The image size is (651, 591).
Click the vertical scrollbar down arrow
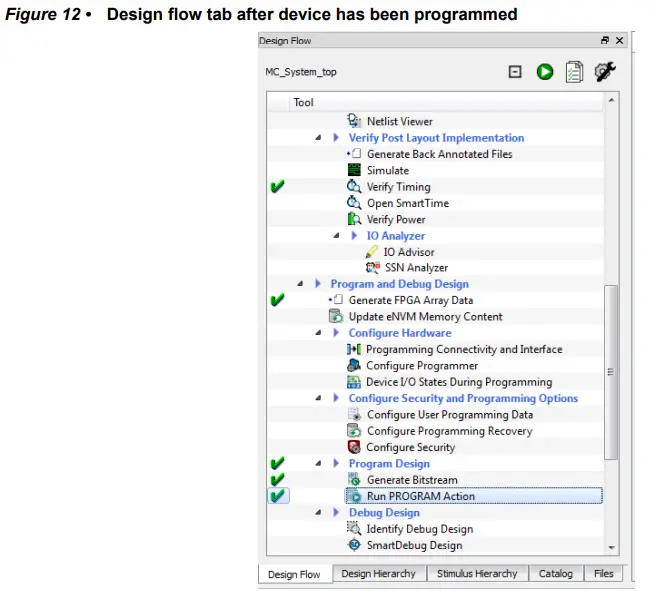coord(612,547)
